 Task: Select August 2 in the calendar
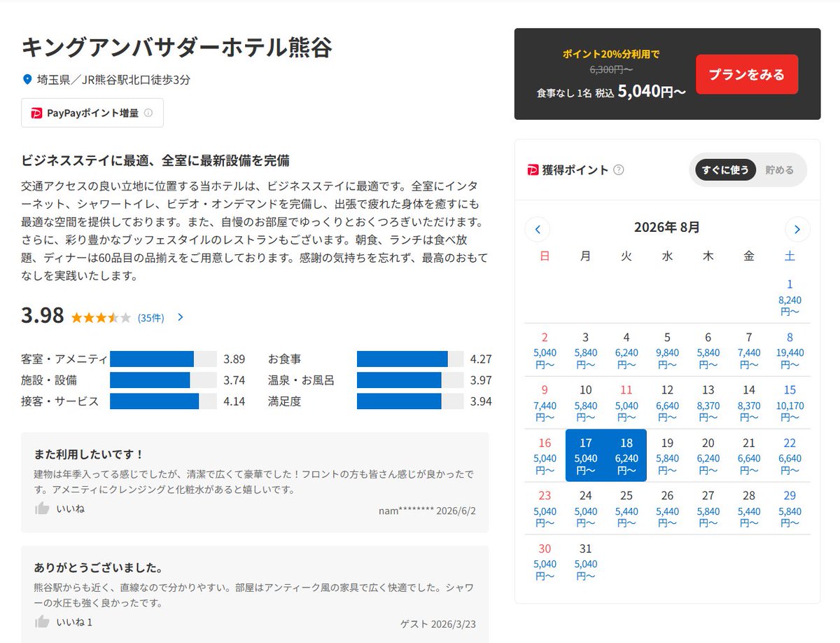click(545, 350)
